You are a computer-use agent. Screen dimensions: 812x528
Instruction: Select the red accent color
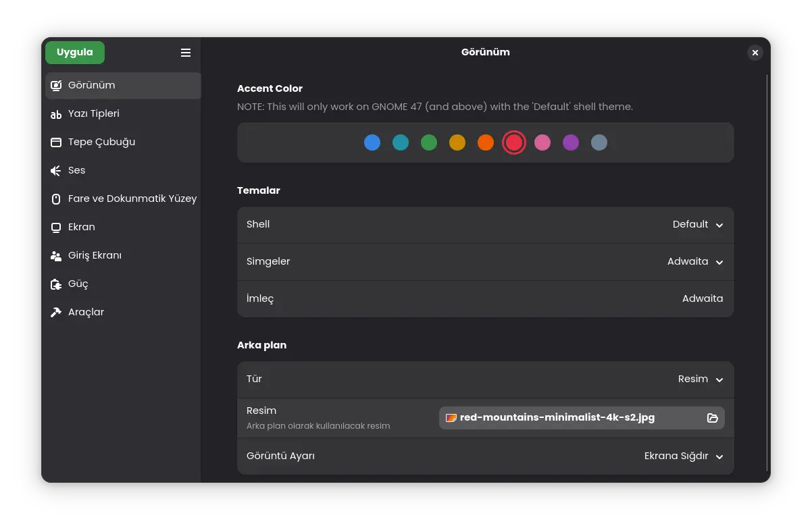(x=514, y=142)
